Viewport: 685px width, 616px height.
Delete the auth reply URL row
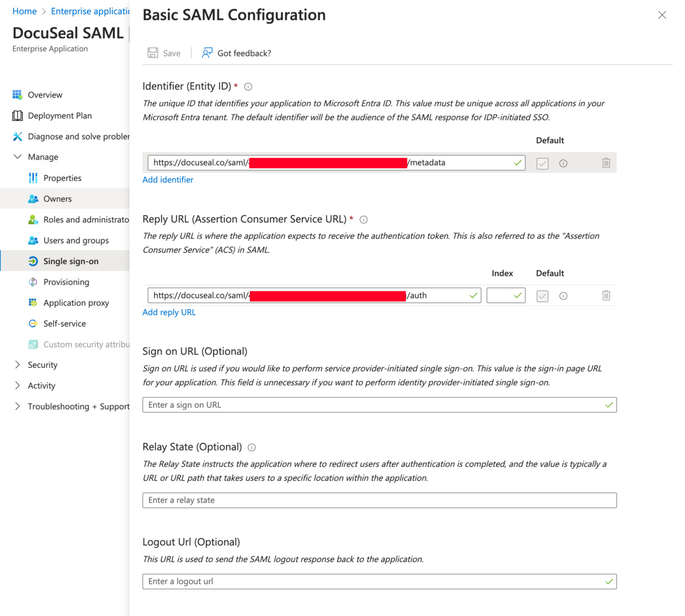(606, 295)
